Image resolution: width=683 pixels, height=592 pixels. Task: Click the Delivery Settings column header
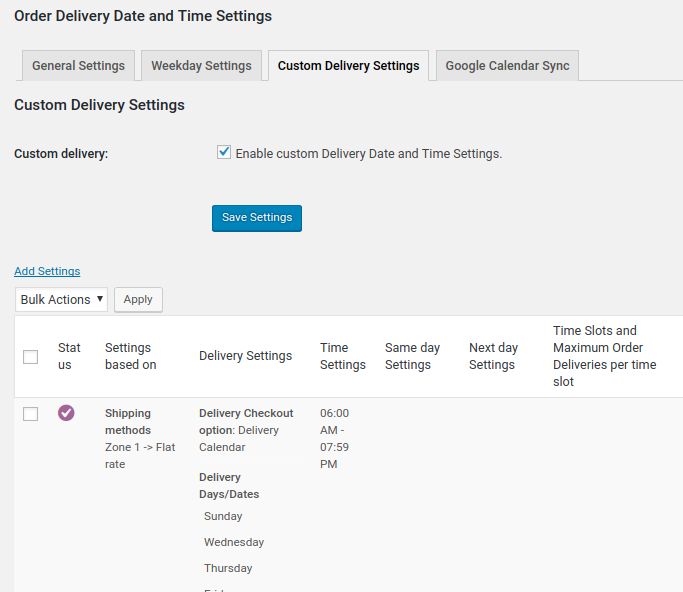point(245,356)
